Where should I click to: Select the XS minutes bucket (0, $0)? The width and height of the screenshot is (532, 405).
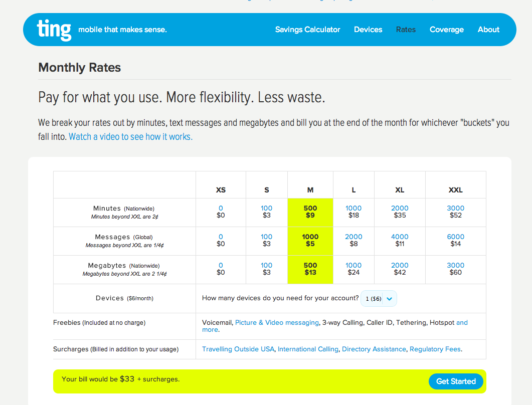(221, 212)
